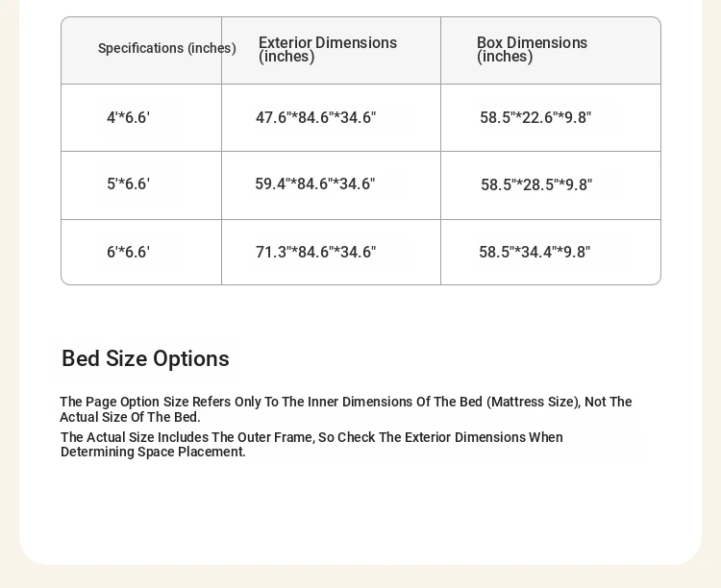Click the paragraph about Actual Size Includes Outer Frame
The height and width of the screenshot is (588, 721).
311,445
